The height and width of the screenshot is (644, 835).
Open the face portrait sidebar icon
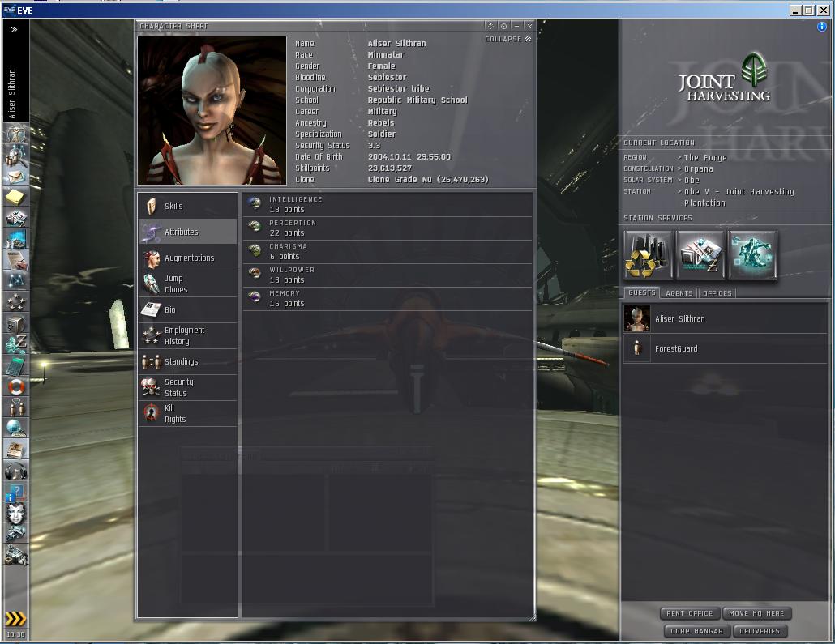16,513
